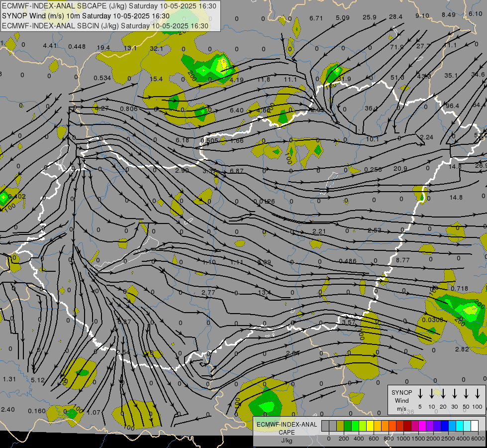Click the 2.77 value on the map

click(208, 292)
